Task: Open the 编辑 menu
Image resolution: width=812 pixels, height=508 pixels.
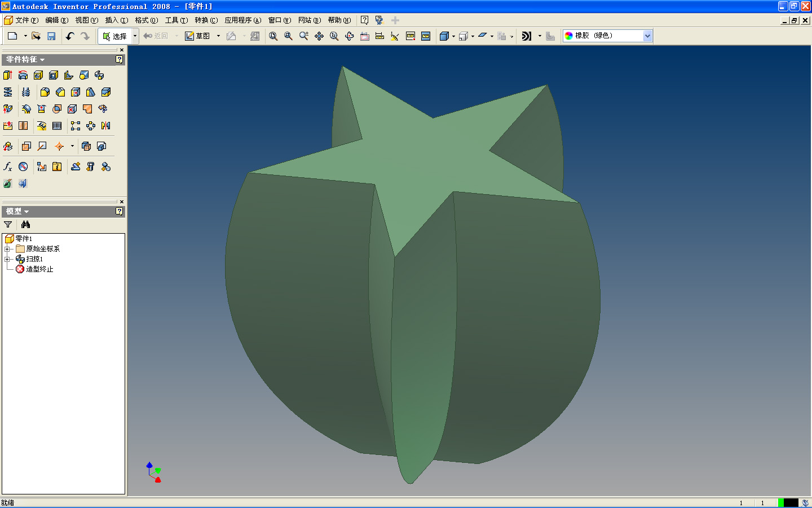Action: pos(56,20)
